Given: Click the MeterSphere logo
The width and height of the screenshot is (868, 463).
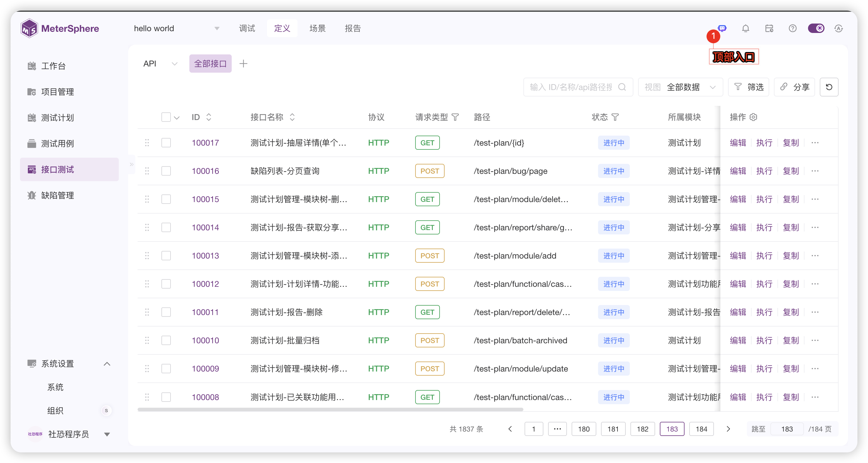Looking at the screenshot, I should 60,28.
